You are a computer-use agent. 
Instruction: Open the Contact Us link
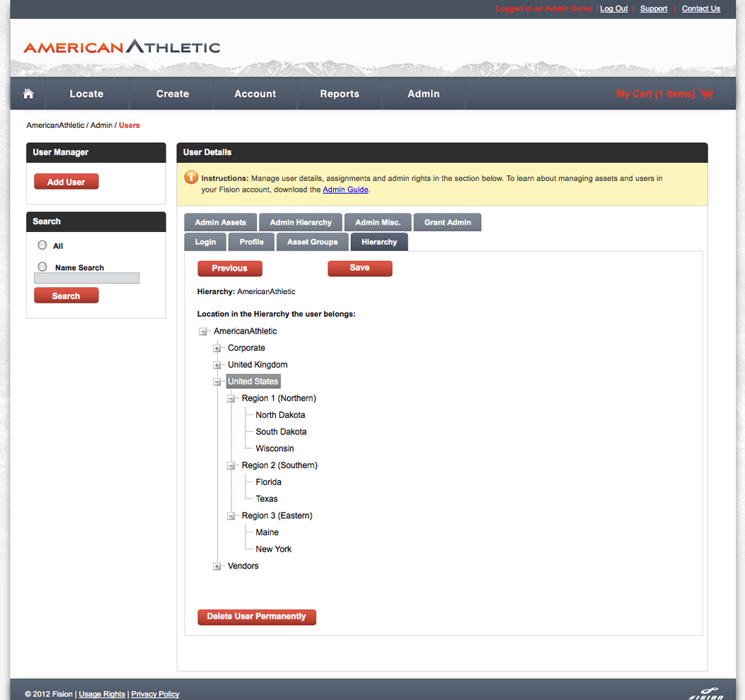[x=701, y=8]
